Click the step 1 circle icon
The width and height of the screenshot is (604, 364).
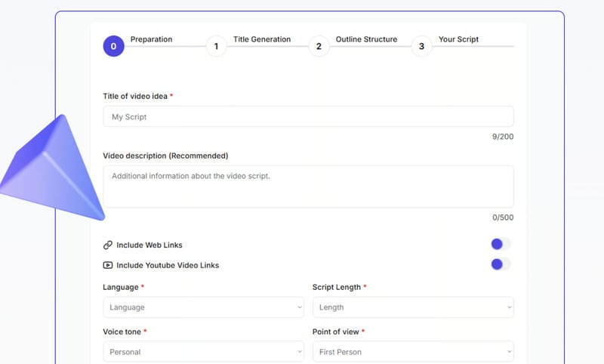pyautogui.click(x=216, y=46)
